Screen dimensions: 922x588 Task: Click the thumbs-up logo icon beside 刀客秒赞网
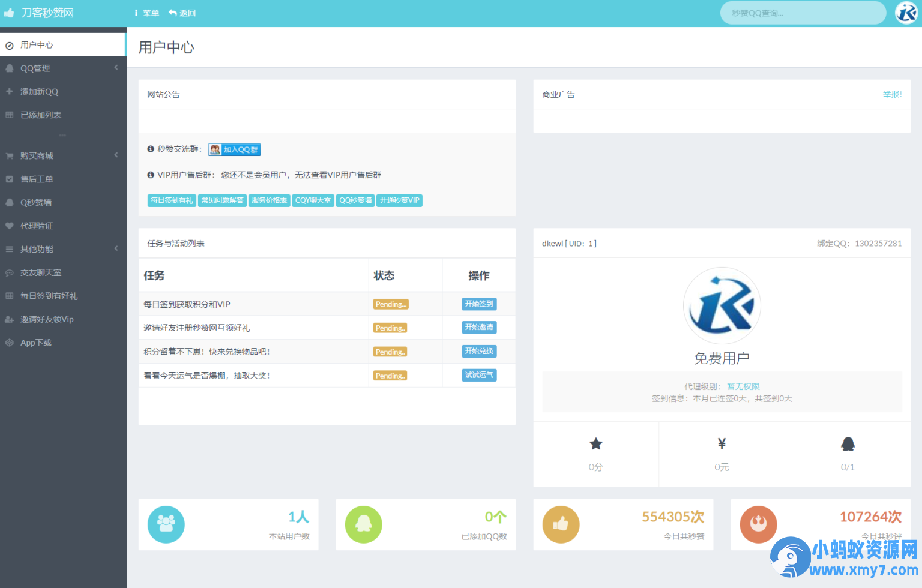9,13
